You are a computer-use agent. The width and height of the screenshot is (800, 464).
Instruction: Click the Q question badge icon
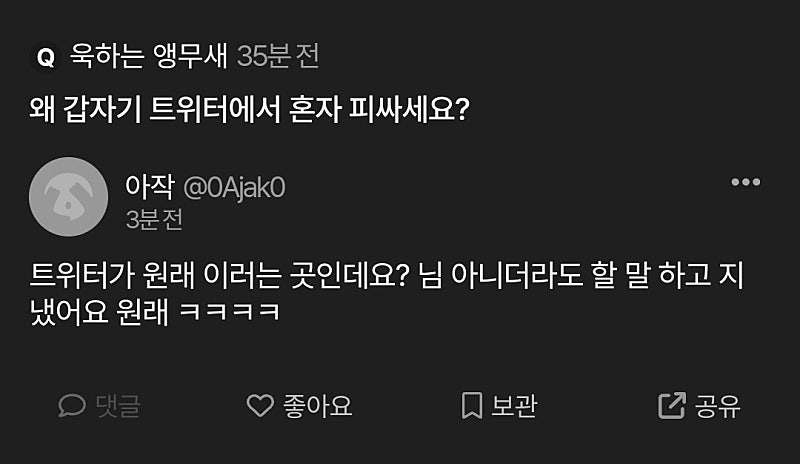point(45,57)
